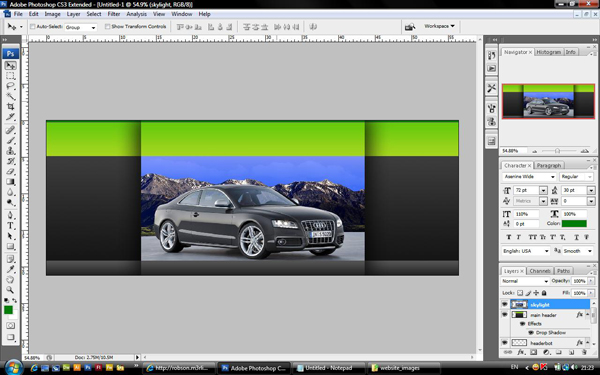This screenshot has height=375, width=600.
Task: Open the Auto-Select Group dropdown
Action: point(80,27)
